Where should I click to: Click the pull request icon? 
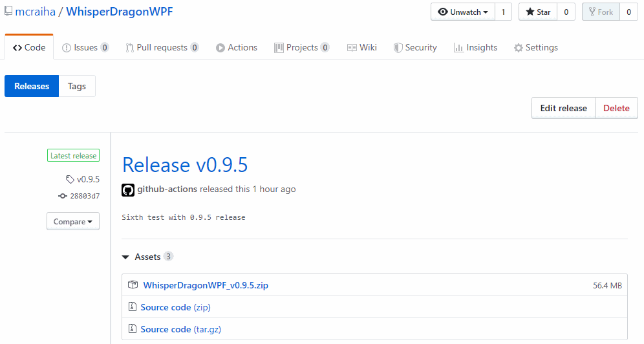[130, 48]
